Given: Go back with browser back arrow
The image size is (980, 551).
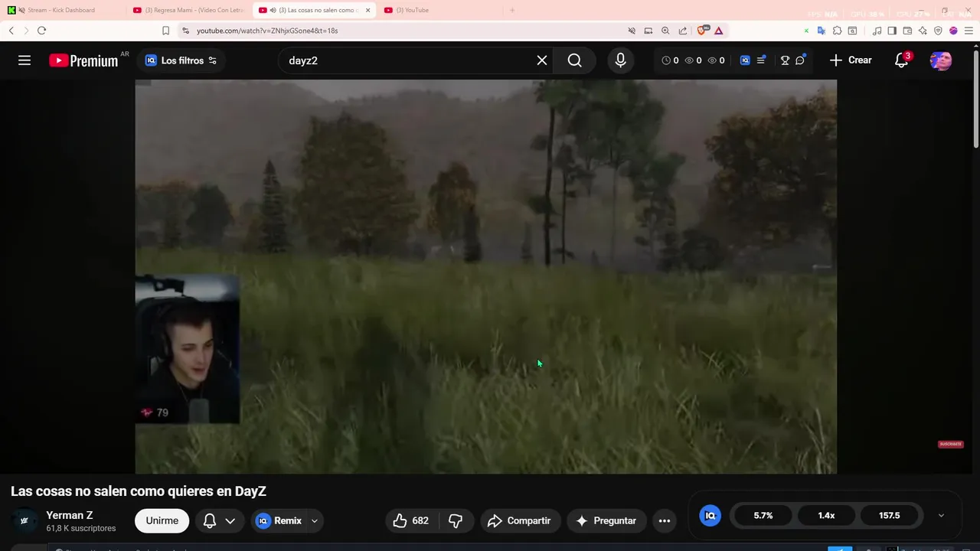Looking at the screenshot, I should coord(11,31).
